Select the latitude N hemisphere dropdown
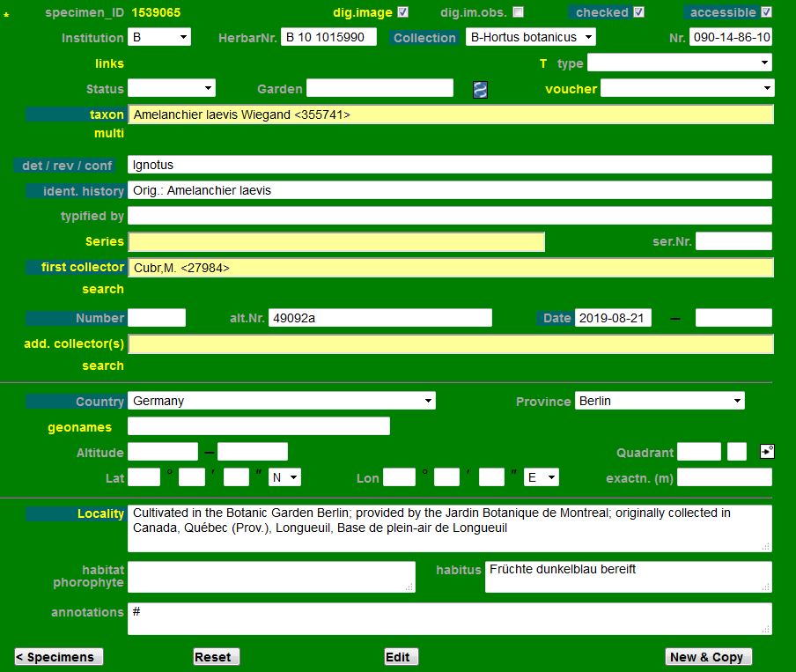 [x=284, y=477]
